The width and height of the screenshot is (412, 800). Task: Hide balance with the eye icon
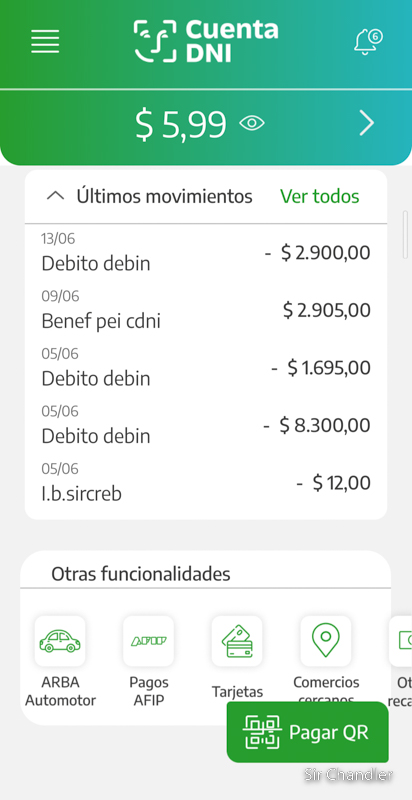[252, 123]
